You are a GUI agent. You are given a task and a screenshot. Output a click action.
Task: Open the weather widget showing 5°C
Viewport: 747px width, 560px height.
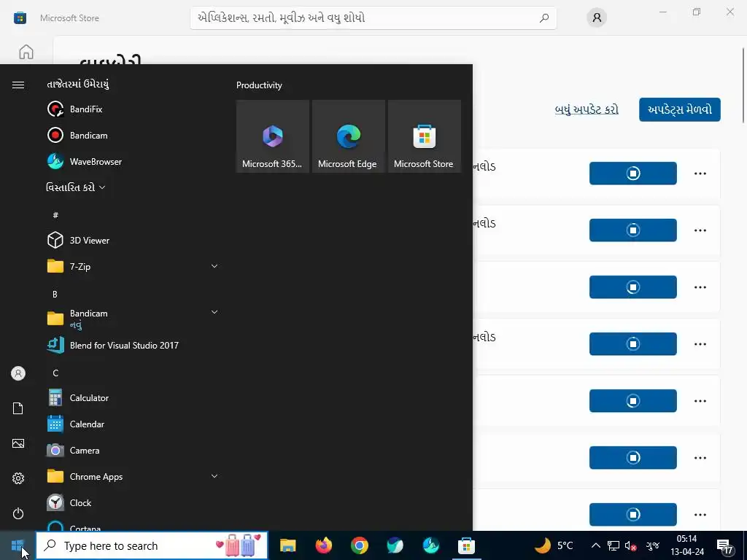coord(553,545)
